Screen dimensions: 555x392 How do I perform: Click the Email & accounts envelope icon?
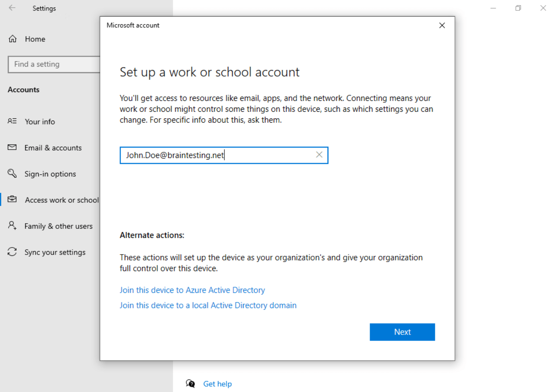(x=12, y=147)
